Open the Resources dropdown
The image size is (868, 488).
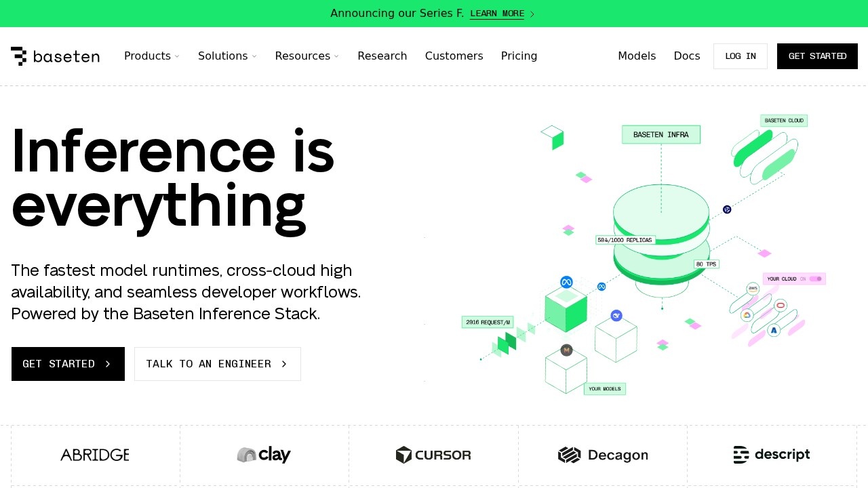pyautogui.click(x=307, y=56)
